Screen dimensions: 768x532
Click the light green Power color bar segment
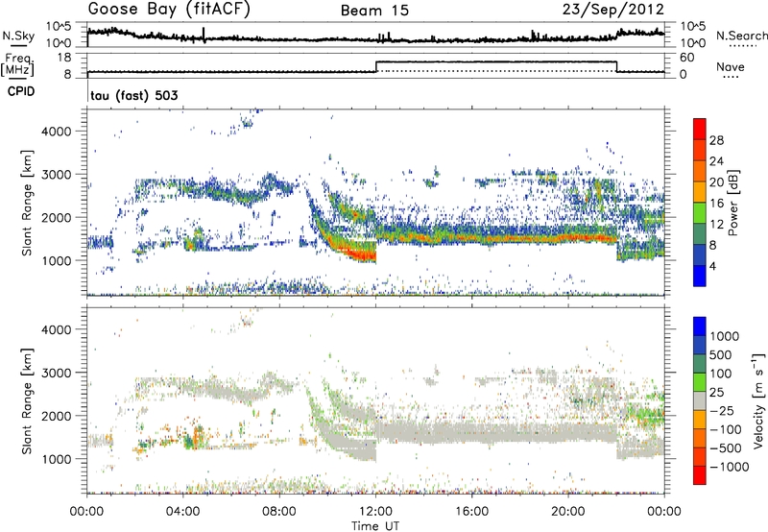(700, 212)
